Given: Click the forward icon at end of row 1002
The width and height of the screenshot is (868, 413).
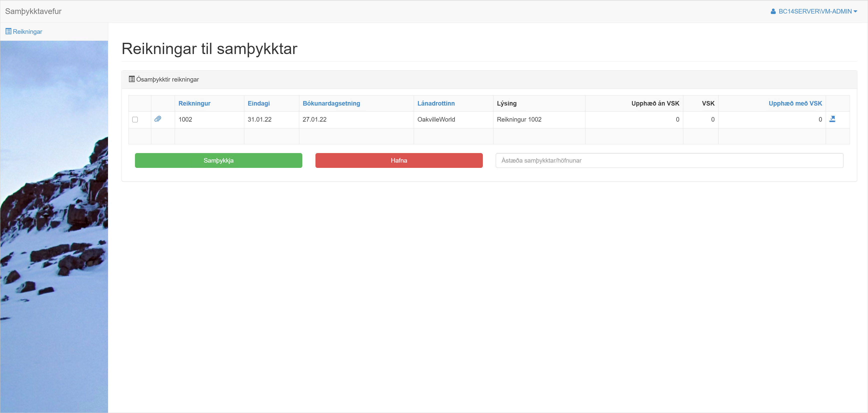Looking at the screenshot, I should tap(832, 119).
